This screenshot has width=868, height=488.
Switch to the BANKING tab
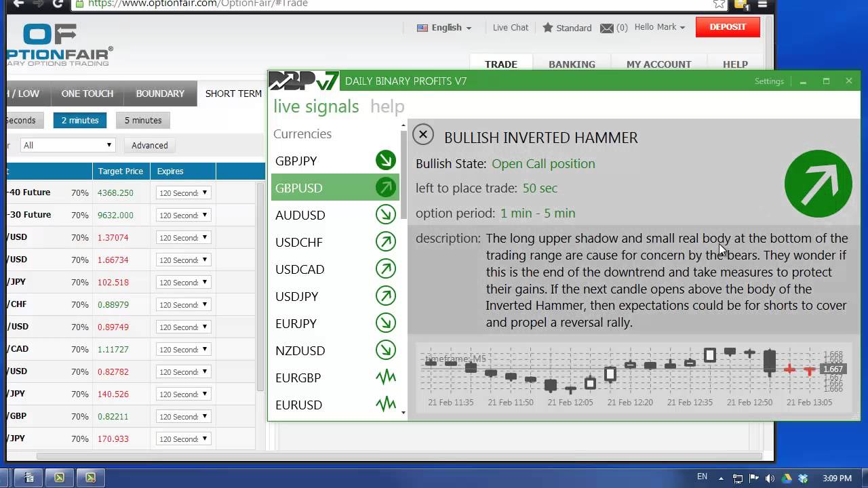pyautogui.click(x=572, y=64)
